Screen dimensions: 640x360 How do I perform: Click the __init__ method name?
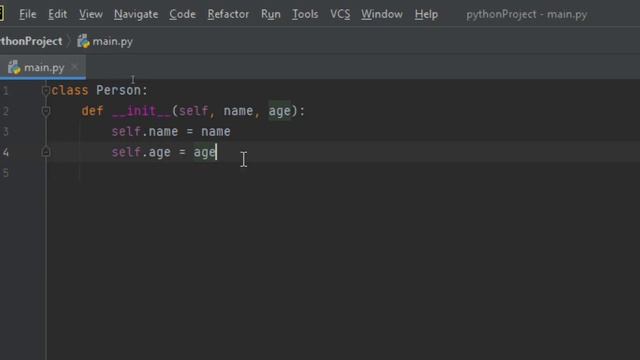[x=141, y=111]
